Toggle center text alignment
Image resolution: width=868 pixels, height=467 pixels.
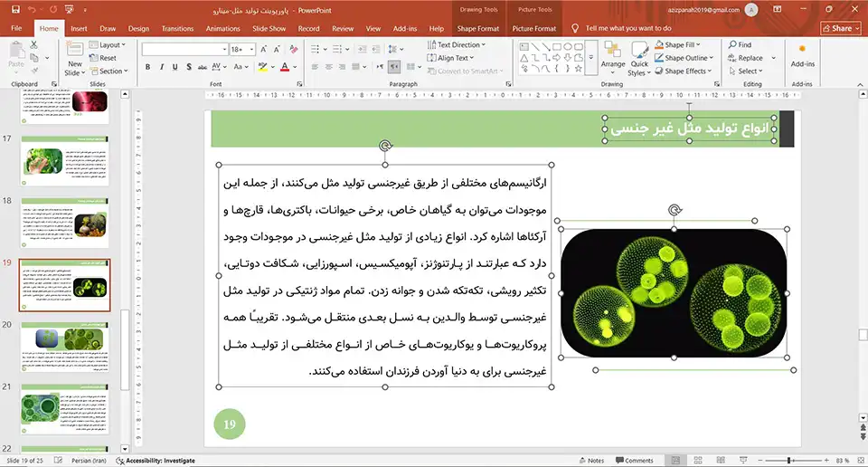click(329, 66)
